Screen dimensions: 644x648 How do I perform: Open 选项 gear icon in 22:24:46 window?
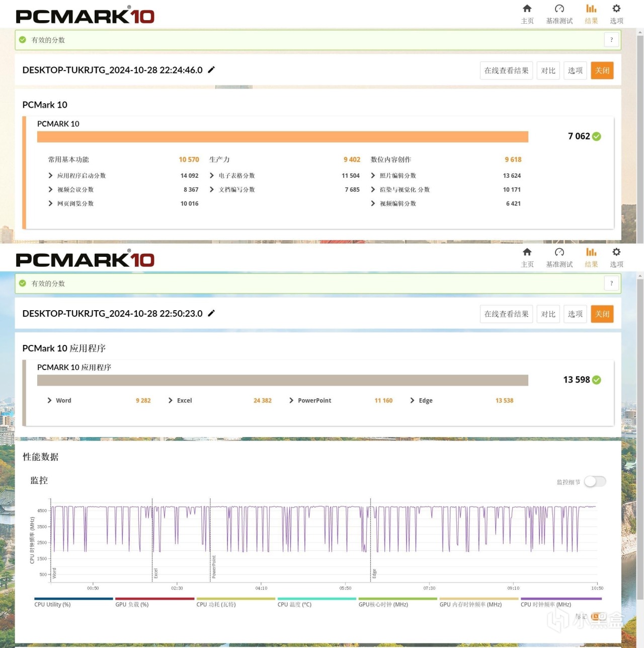[x=616, y=9]
